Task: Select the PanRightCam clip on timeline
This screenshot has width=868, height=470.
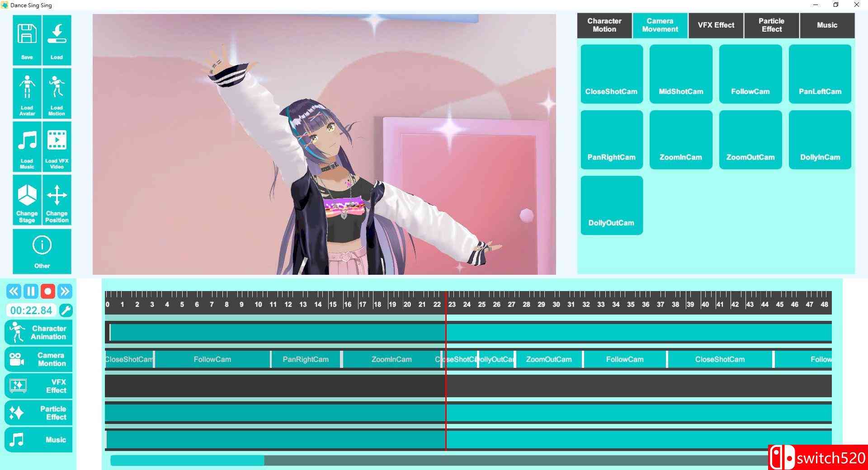Action: pos(306,360)
